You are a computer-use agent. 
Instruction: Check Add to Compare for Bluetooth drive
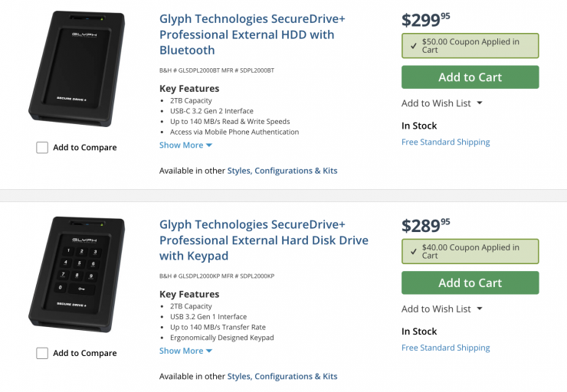[x=42, y=148]
